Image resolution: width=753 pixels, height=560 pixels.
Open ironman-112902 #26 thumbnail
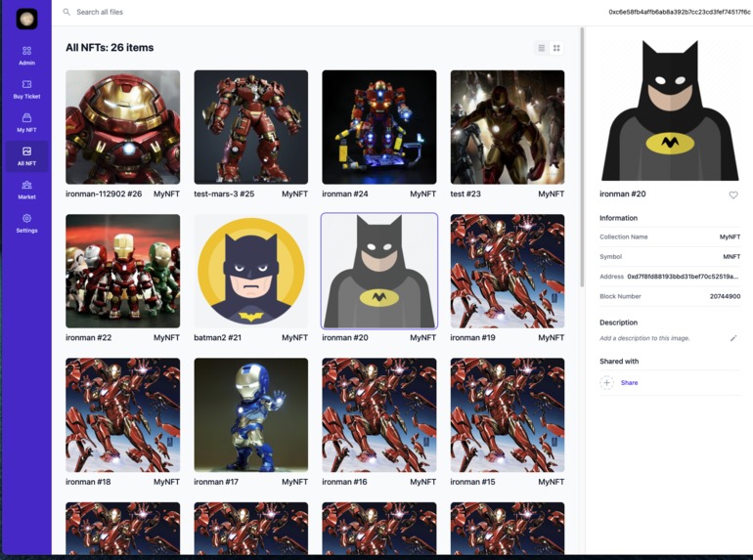point(123,127)
